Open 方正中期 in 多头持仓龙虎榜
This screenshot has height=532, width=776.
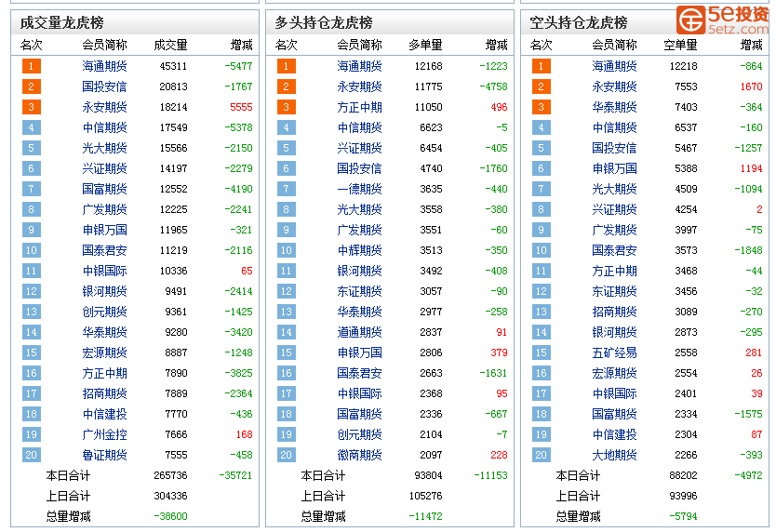(359, 107)
